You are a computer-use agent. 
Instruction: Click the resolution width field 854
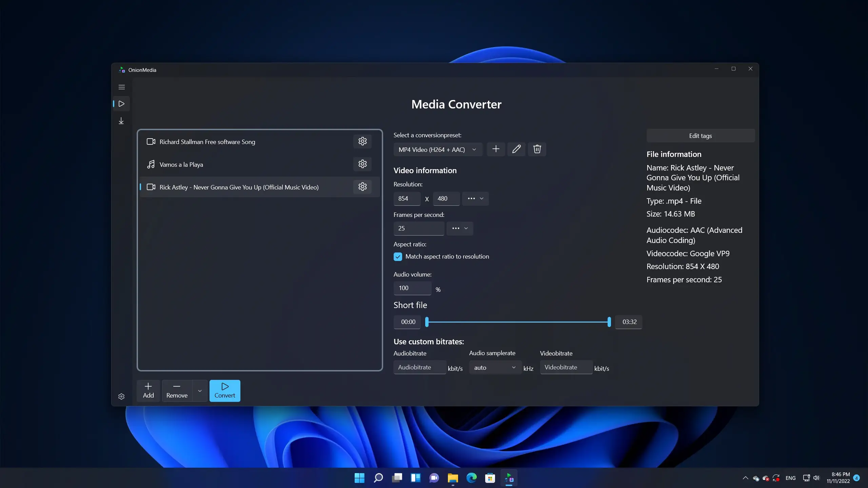(407, 199)
